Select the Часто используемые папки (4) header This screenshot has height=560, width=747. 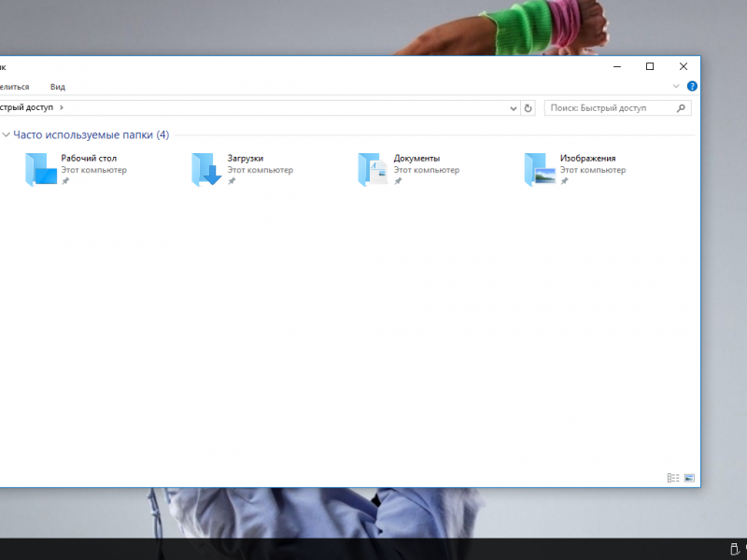[91, 134]
